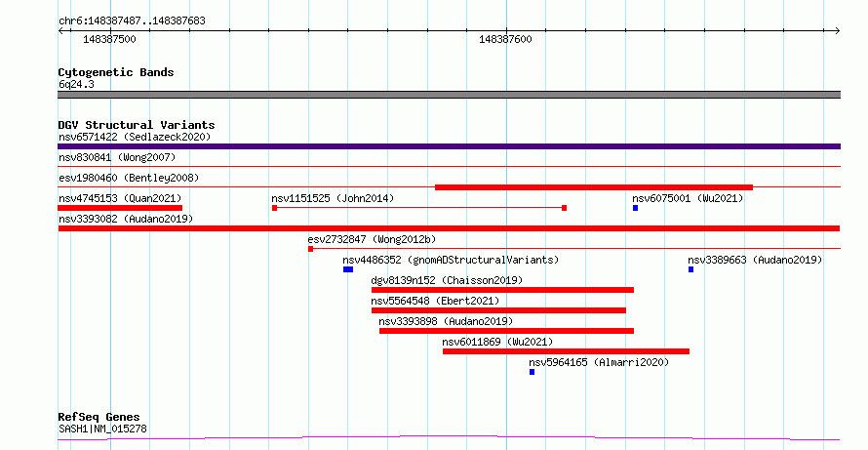This screenshot has width=868, height=450.
Task: Click the RefSeq Genes track title
Action: [x=99, y=417]
